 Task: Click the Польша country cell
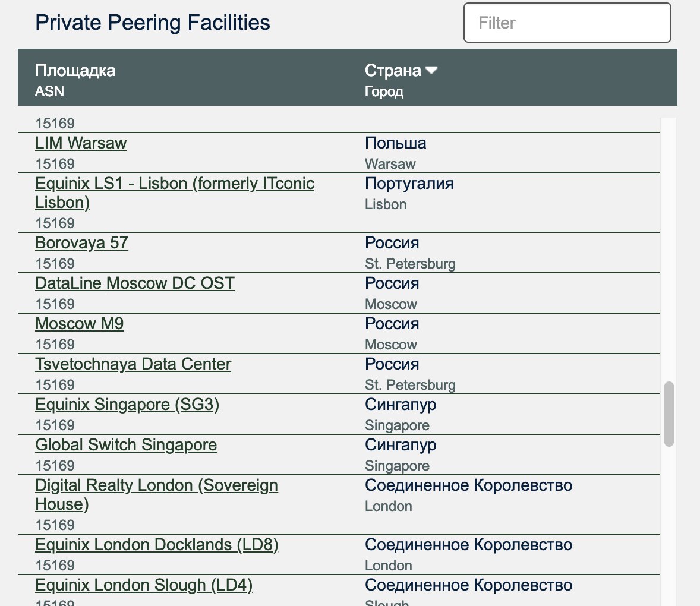pos(396,143)
